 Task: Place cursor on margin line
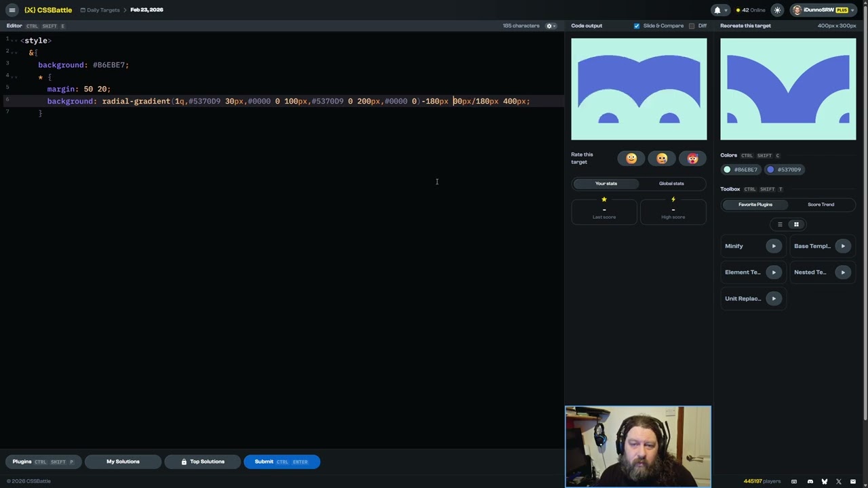[x=79, y=89]
